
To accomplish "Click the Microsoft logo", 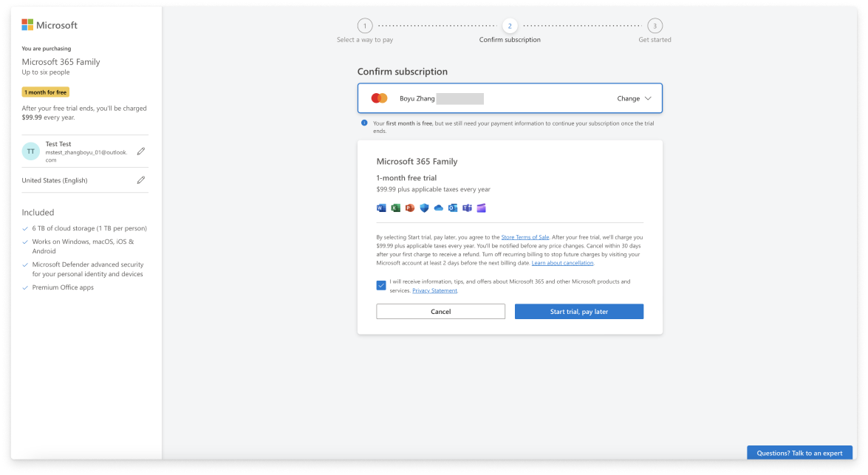I will (49, 25).
